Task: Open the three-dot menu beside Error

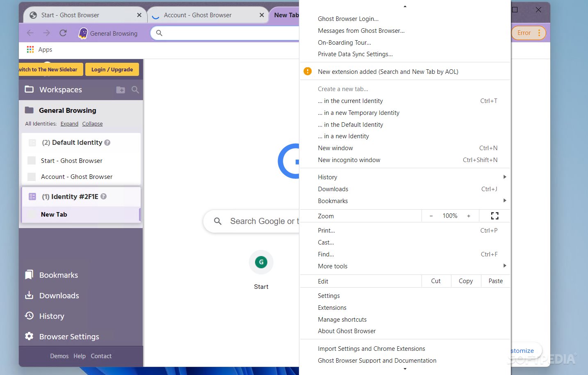Action: [539, 33]
